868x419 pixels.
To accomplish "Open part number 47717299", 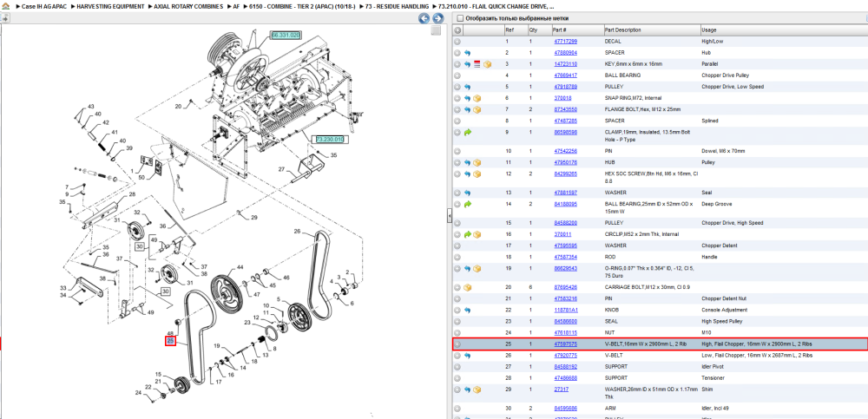I will [x=565, y=42].
